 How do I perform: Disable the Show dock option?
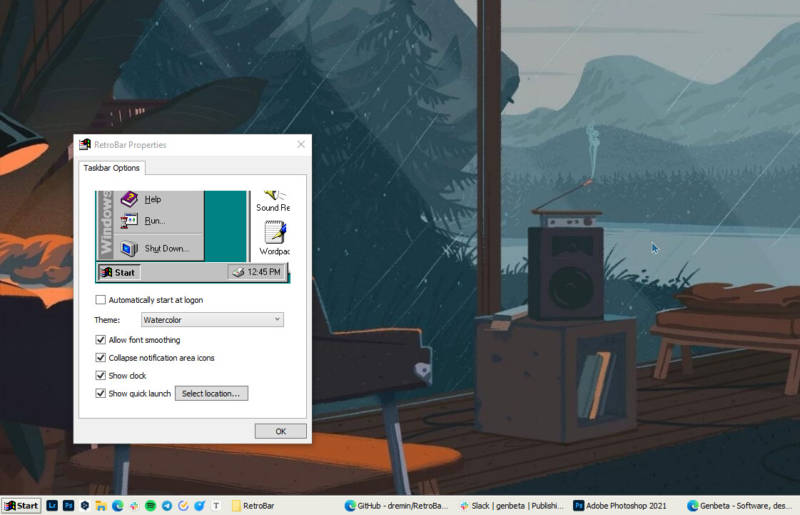[x=101, y=375]
